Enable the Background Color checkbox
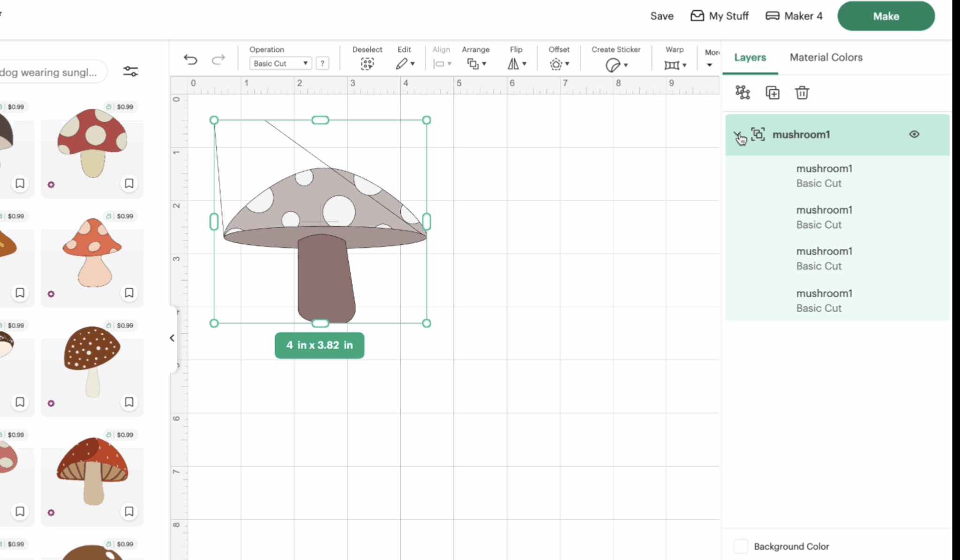960x560 pixels. (741, 546)
